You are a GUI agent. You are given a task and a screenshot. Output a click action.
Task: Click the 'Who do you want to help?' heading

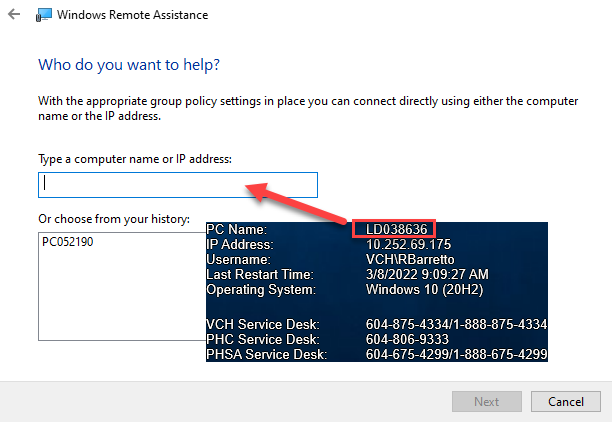coord(129,65)
